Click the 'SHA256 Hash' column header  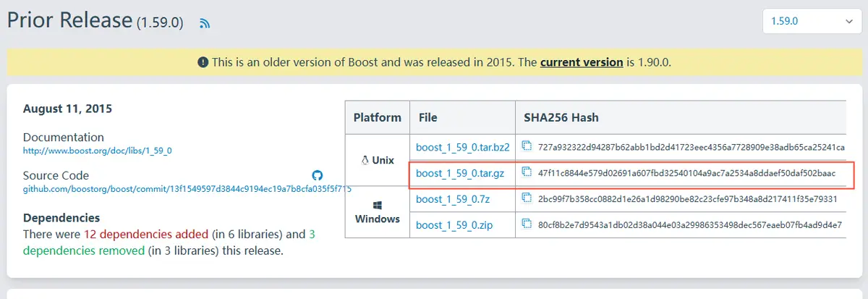(561, 117)
